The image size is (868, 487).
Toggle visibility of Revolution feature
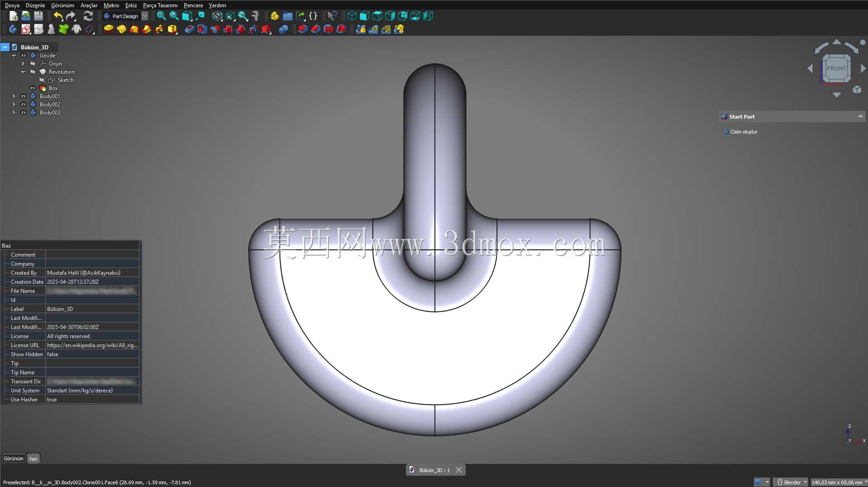[33, 72]
